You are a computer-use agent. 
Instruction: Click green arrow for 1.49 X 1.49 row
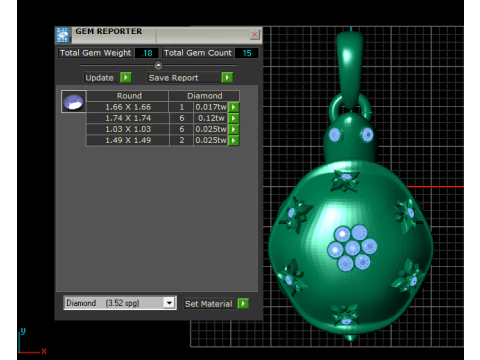[234, 140]
